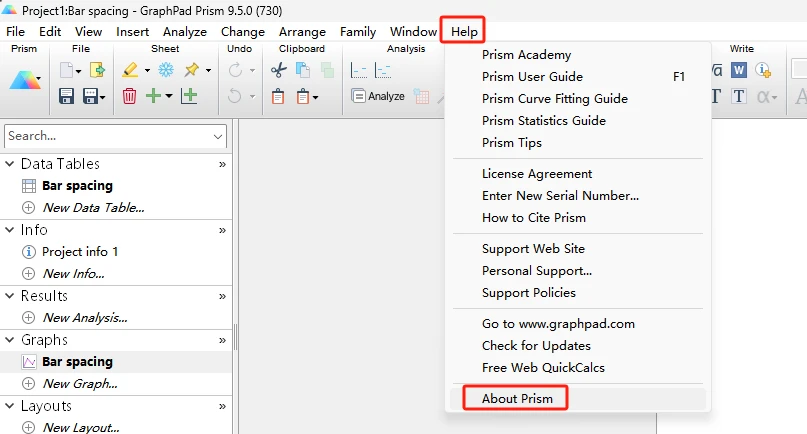Viewport: 807px width, 434px height.
Task: Click the Redo arrow icon
Action: click(x=235, y=70)
